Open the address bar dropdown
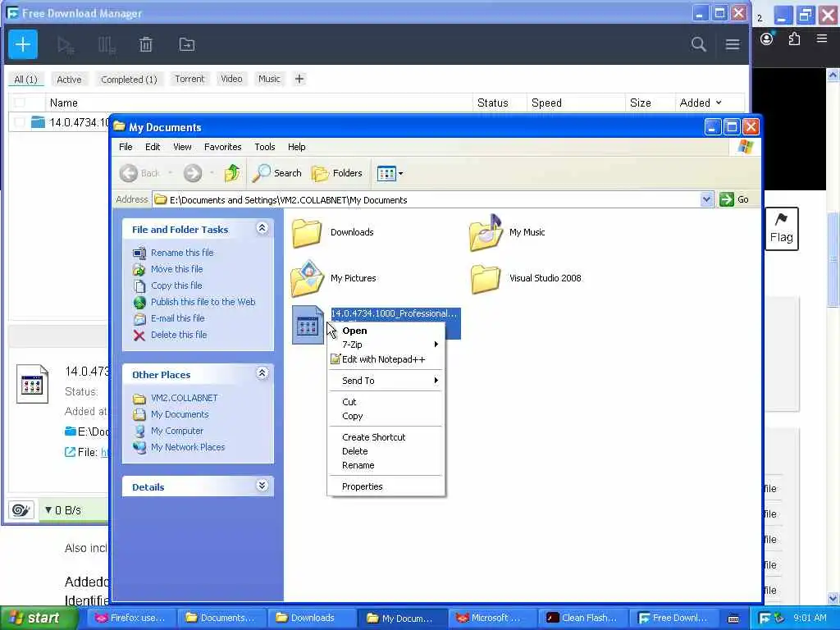Screen dimensions: 840x630 pyautogui.click(x=706, y=199)
